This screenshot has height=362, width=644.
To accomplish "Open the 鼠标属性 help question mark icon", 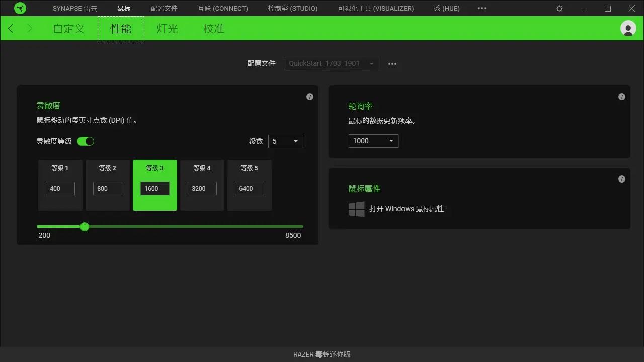I will [621, 178].
